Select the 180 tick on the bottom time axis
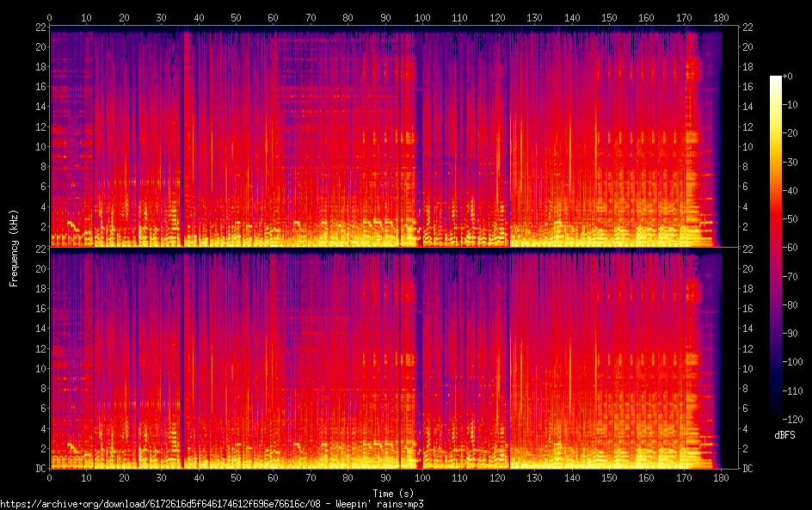The height and width of the screenshot is (510, 812). (722, 477)
